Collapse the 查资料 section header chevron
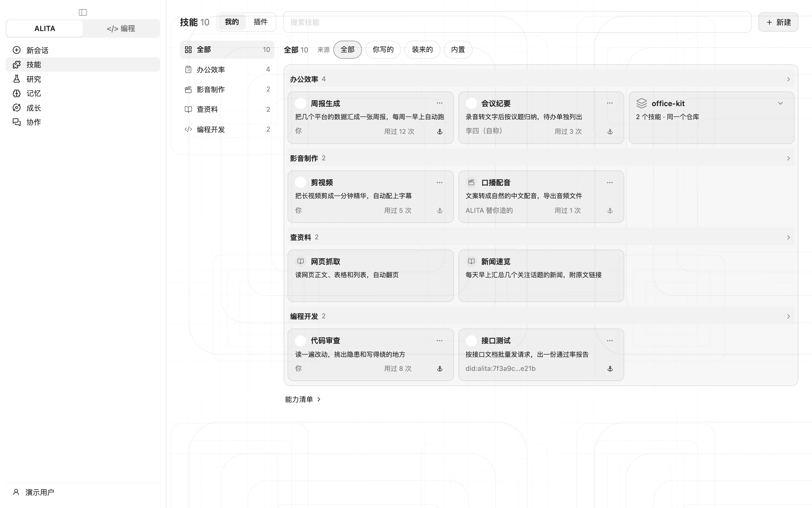 [788, 237]
